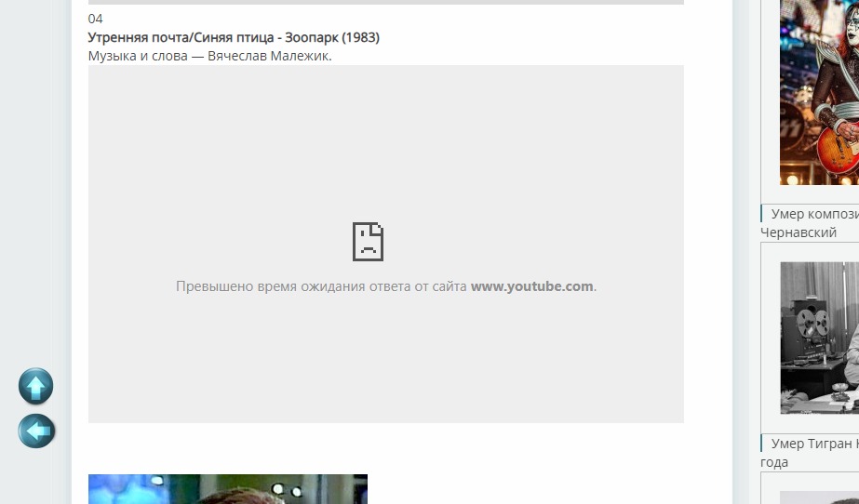The width and height of the screenshot is (859, 504).
Task: Click the gray embed strip above "04"
Action: 385,2
